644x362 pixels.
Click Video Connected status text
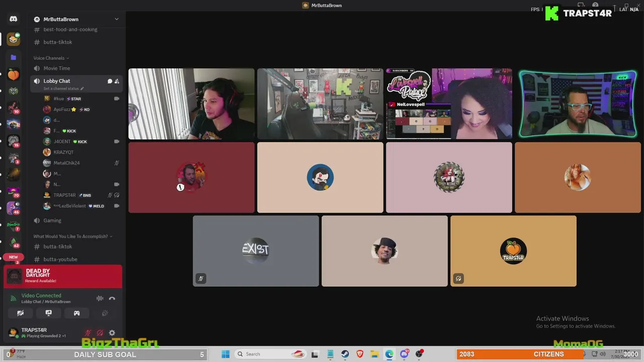(x=41, y=296)
